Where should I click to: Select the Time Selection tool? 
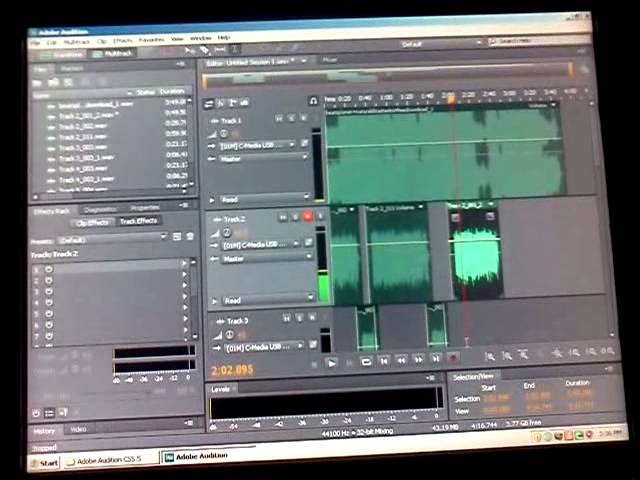click(236, 49)
